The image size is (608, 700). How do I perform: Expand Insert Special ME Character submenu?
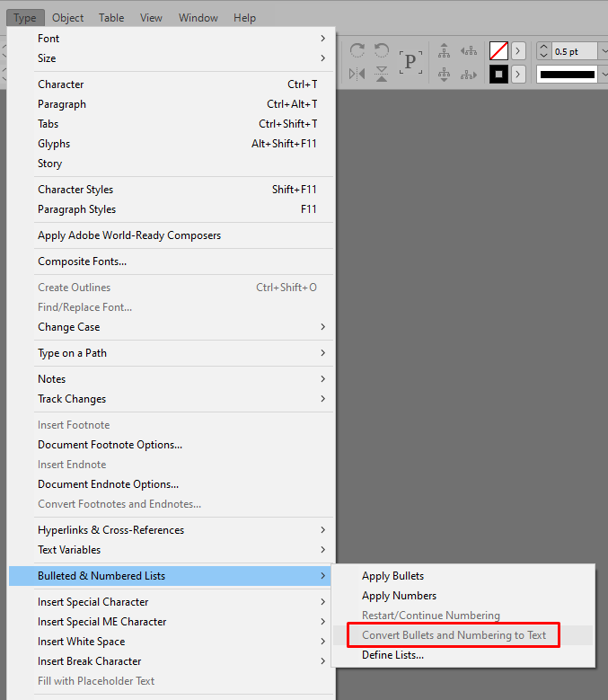click(172, 622)
